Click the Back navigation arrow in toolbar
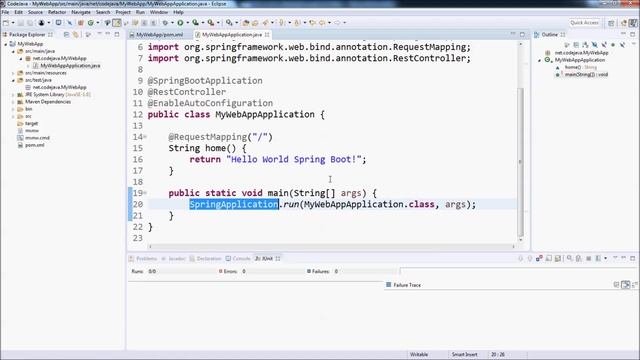This screenshot has height=360, width=640. [322, 23]
